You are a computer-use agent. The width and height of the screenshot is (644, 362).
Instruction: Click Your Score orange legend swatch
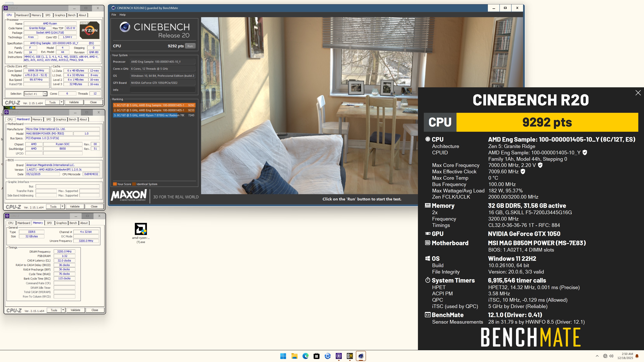click(x=115, y=184)
